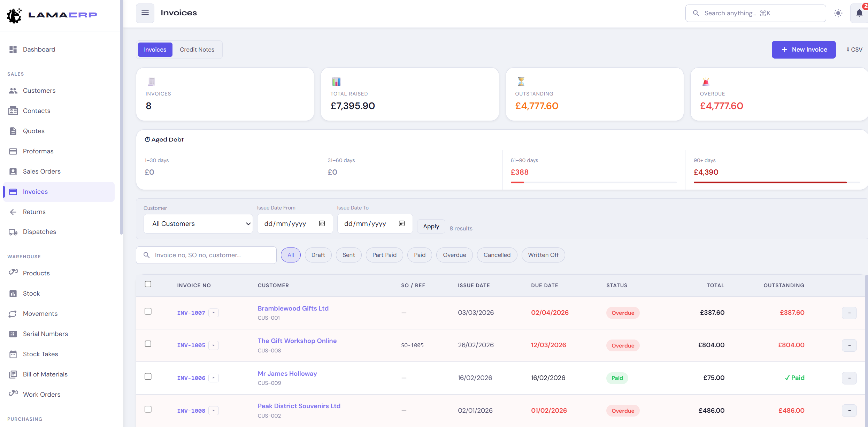Filter by Part Paid status
Viewport: 868px width, 427px height.
pyautogui.click(x=384, y=255)
